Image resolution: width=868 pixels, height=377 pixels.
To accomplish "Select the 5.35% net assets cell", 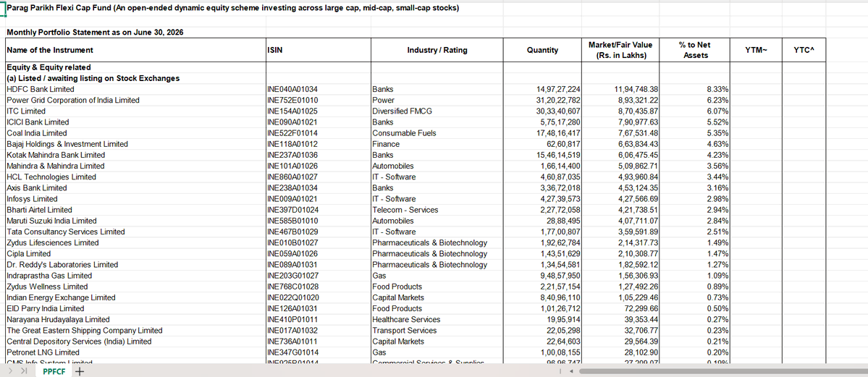I will click(x=695, y=133).
